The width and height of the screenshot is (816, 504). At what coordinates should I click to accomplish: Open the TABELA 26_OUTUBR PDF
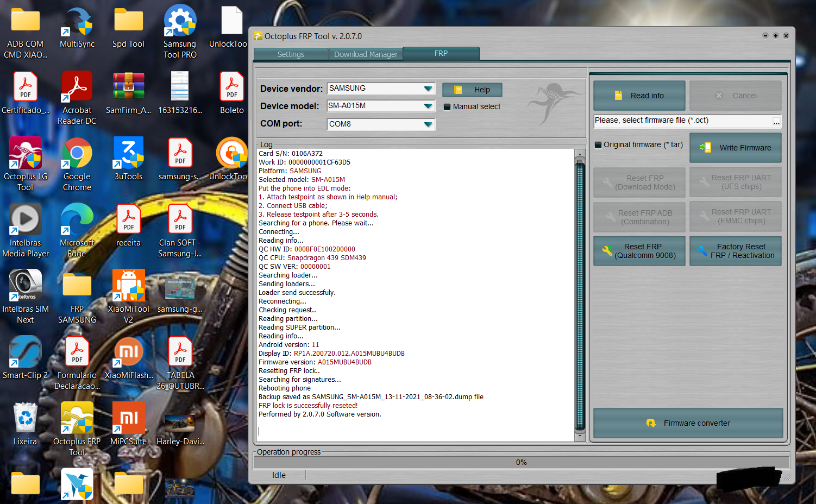pos(180,364)
